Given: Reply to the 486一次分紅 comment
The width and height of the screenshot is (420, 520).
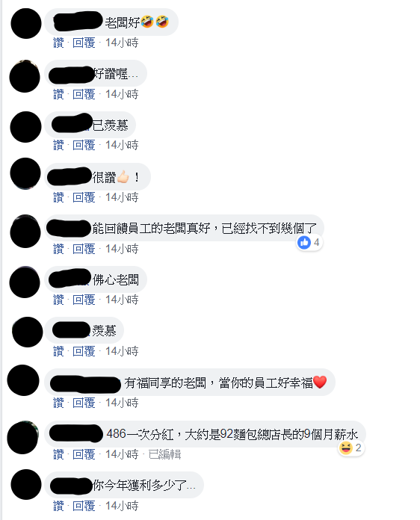Looking at the screenshot, I should pos(84,455).
